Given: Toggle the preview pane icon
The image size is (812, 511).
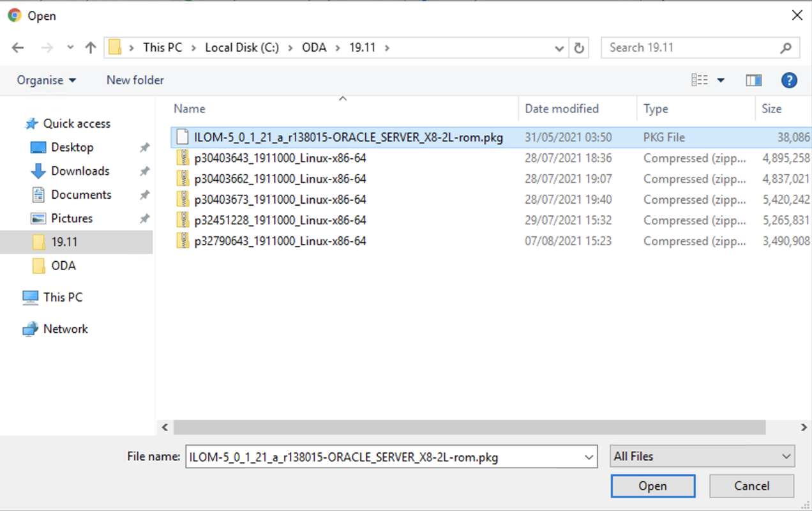Looking at the screenshot, I should pyautogui.click(x=753, y=80).
